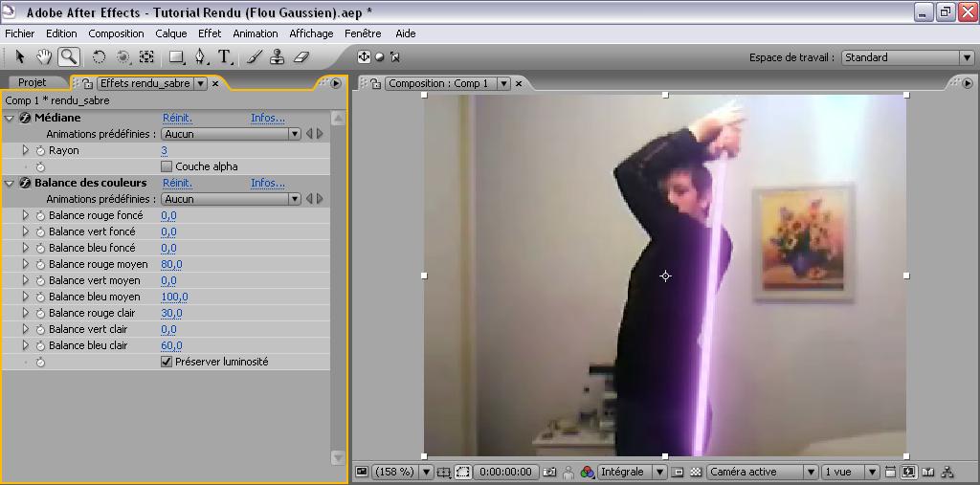Enable the Couche alpha checkbox
The width and height of the screenshot is (980, 485).
(x=167, y=166)
